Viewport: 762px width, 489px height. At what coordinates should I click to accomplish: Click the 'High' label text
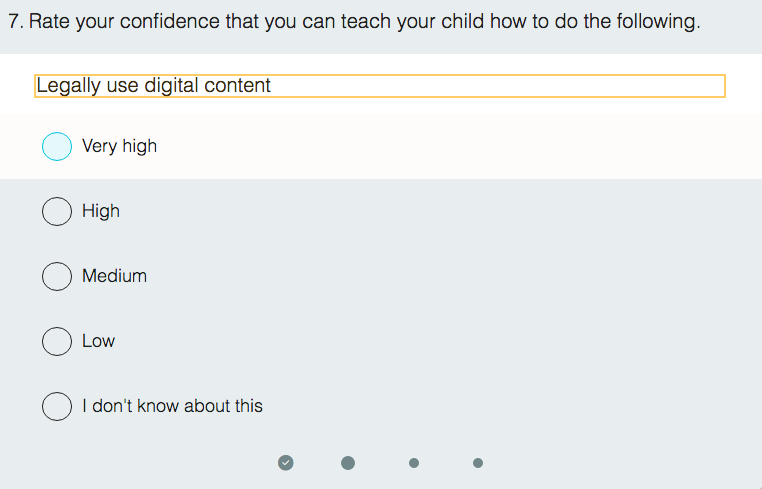click(x=101, y=211)
